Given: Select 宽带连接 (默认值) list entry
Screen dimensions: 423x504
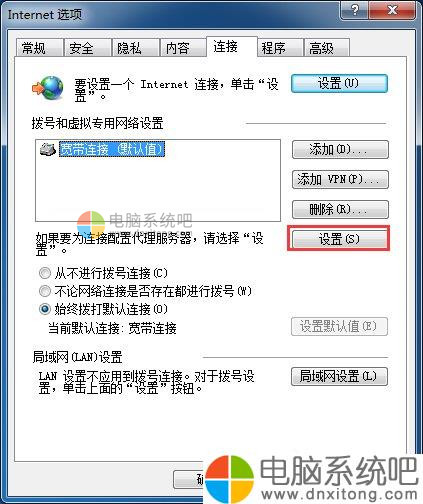Looking at the screenshot, I should point(112,150).
